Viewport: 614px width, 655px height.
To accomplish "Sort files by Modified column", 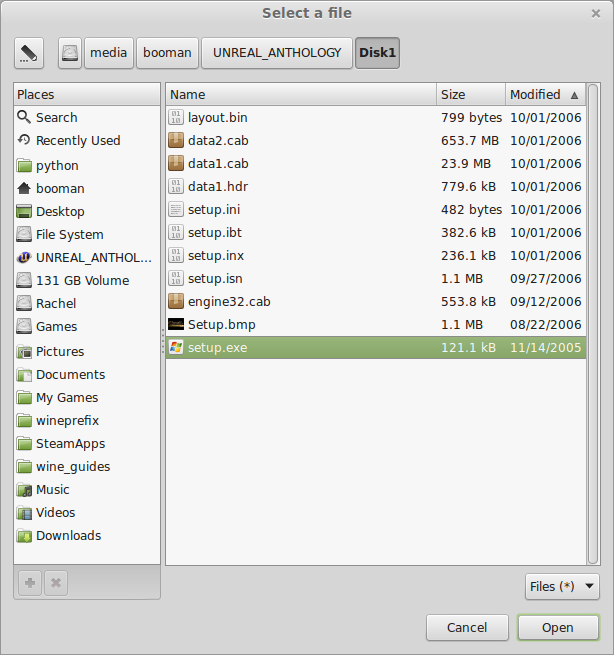I will (x=545, y=94).
